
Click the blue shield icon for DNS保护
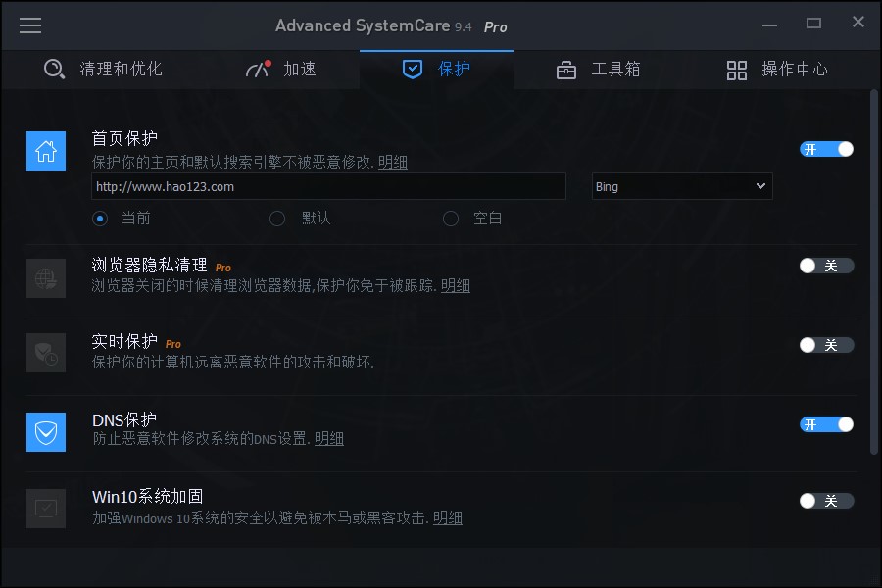[x=46, y=432]
